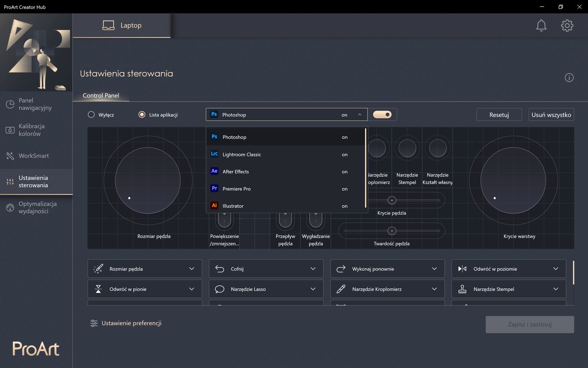This screenshot has width=588, height=368.
Task: Click the ProArt logo
Action: [x=36, y=349]
